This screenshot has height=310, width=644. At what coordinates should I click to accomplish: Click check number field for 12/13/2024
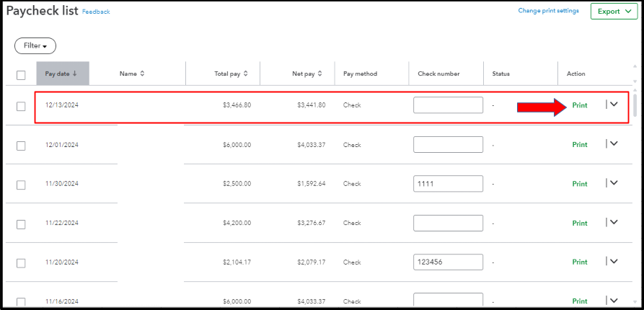448,105
